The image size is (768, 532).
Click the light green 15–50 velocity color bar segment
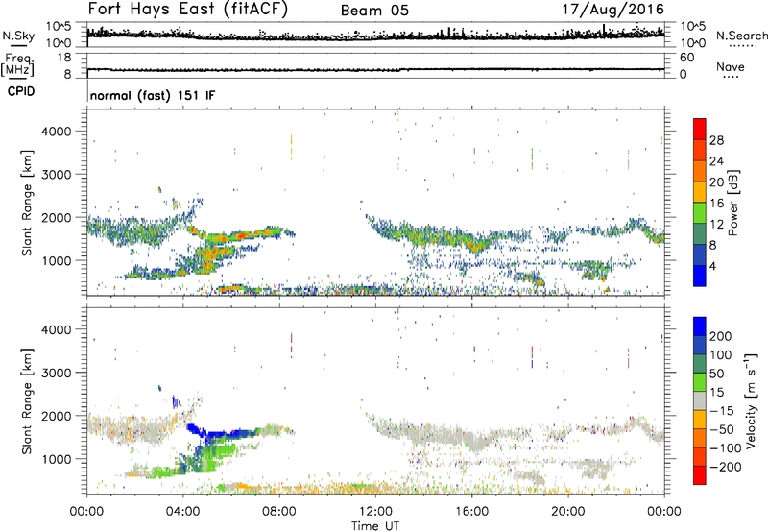pyautogui.click(x=700, y=382)
